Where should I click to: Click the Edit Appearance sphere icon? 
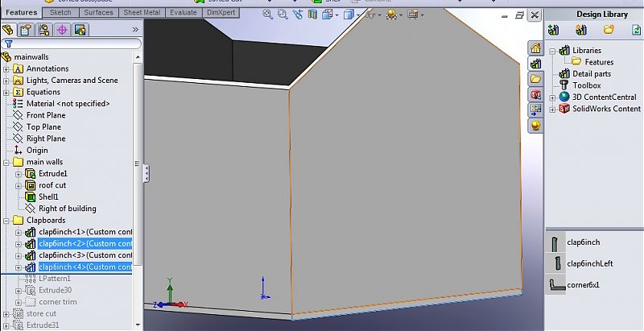point(391,14)
